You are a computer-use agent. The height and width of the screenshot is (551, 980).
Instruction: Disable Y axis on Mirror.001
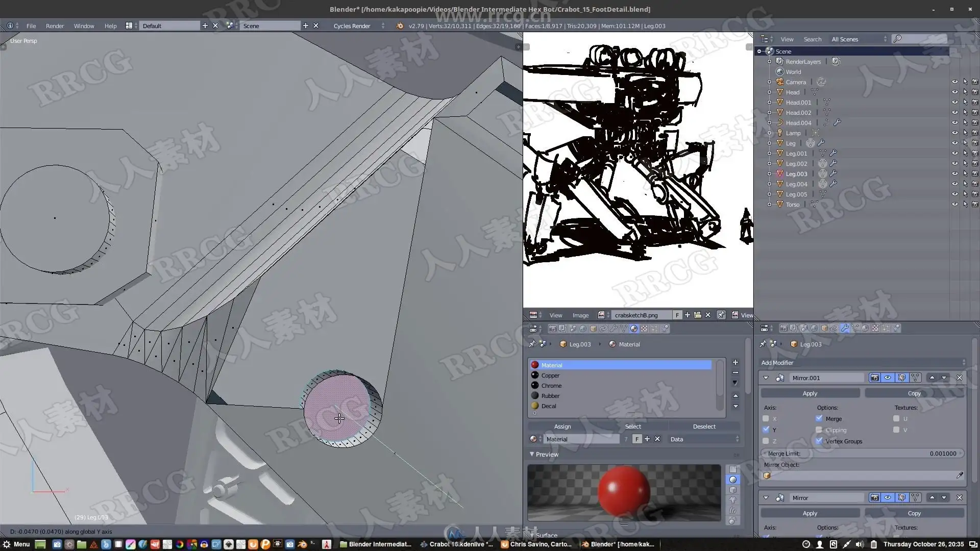[x=766, y=430]
